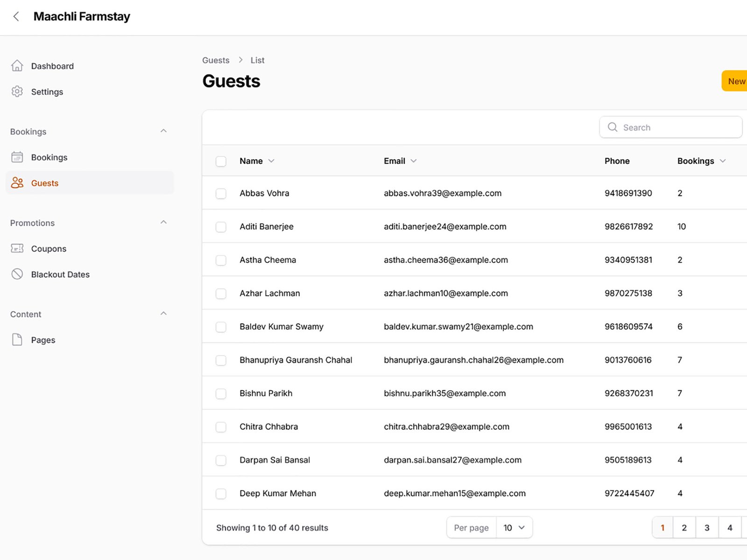Sort the table by Name column

tap(257, 161)
